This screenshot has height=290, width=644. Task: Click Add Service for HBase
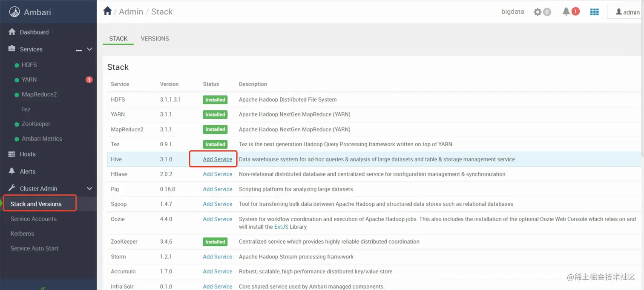pos(218,174)
